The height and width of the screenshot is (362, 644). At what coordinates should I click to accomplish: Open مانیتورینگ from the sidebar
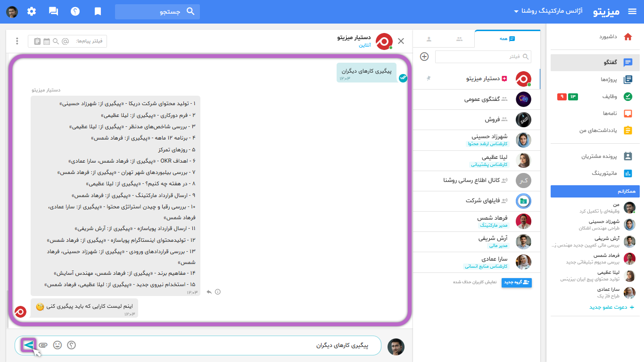(x=595, y=173)
